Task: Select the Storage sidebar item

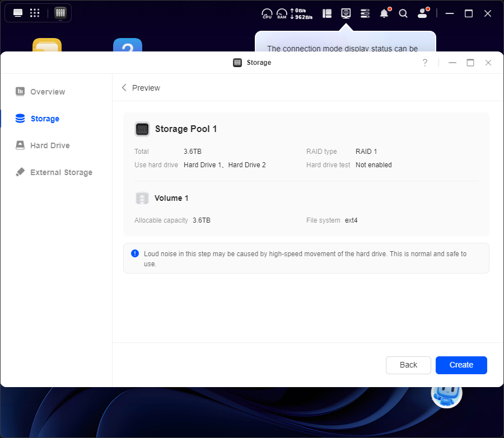Action: click(x=45, y=119)
